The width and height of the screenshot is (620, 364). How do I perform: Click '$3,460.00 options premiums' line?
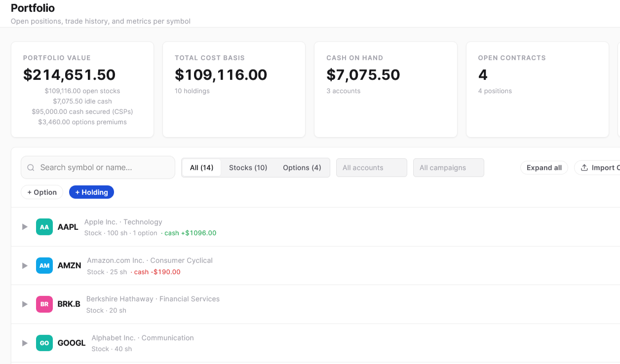point(82,122)
